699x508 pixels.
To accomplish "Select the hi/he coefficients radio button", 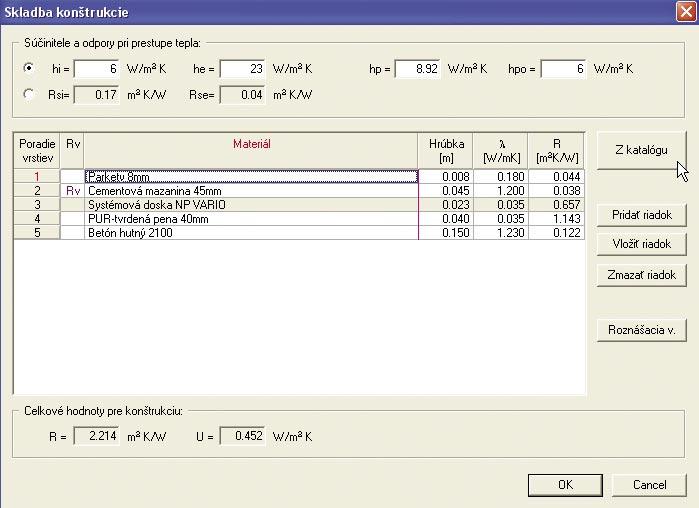I will 29,68.
